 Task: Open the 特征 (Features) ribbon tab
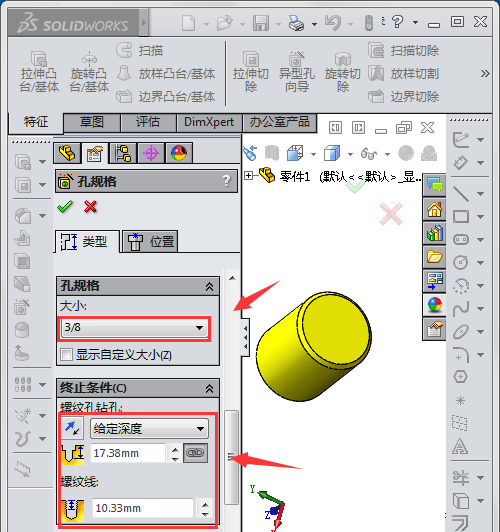tap(36, 122)
